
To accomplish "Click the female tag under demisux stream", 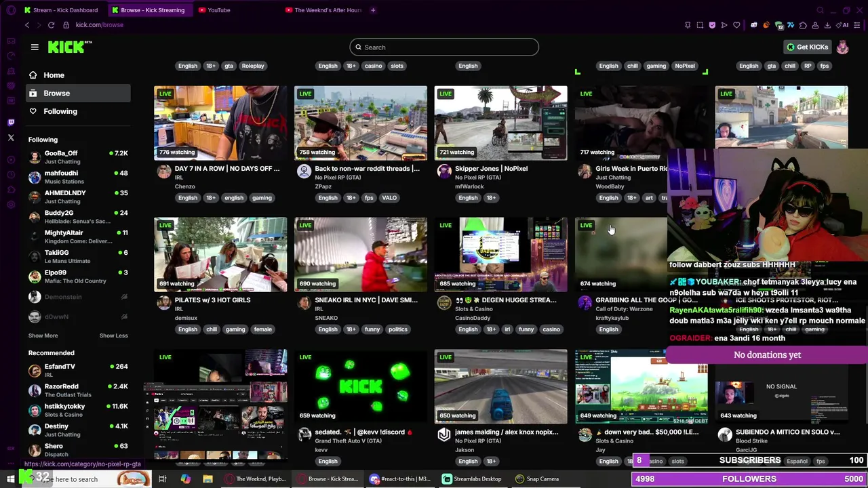I will click(262, 329).
